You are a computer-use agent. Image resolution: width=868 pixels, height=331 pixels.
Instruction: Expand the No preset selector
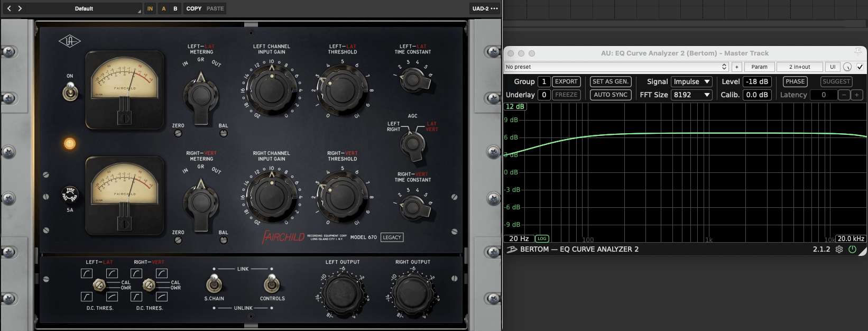616,67
